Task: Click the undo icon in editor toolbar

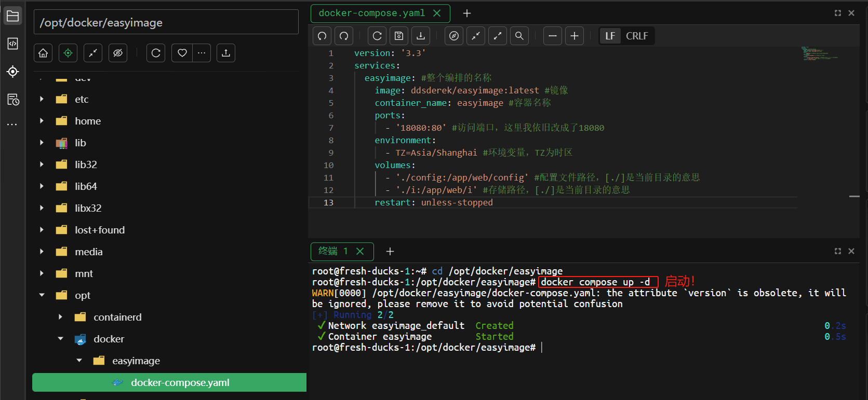Action: [x=322, y=36]
